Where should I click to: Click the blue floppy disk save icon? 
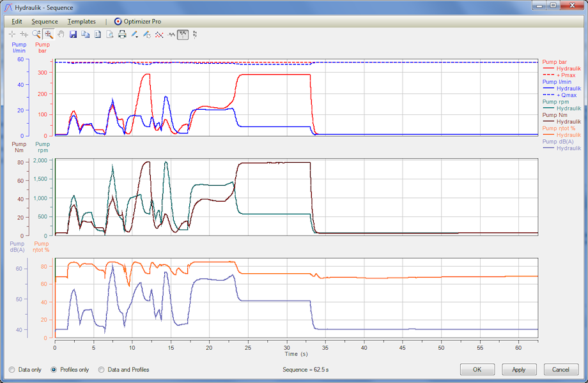(73, 34)
